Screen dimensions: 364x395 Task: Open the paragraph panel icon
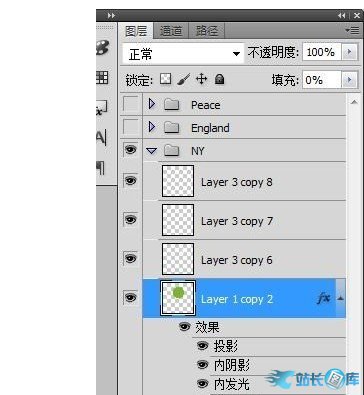(x=101, y=168)
